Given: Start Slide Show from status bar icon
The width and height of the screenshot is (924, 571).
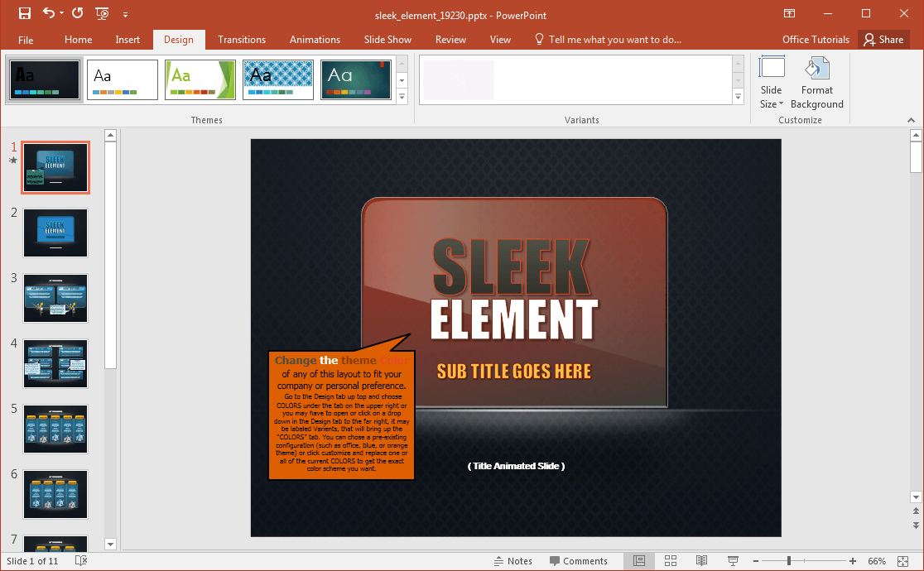Looking at the screenshot, I should pos(734,561).
